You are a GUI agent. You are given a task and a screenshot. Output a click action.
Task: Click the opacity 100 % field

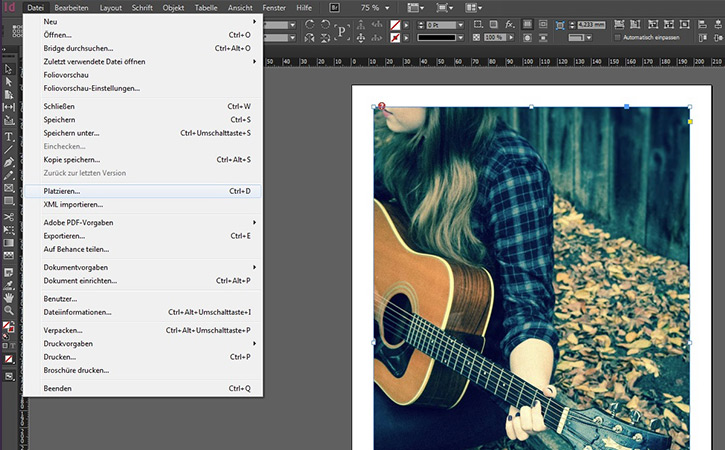click(495, 37)
